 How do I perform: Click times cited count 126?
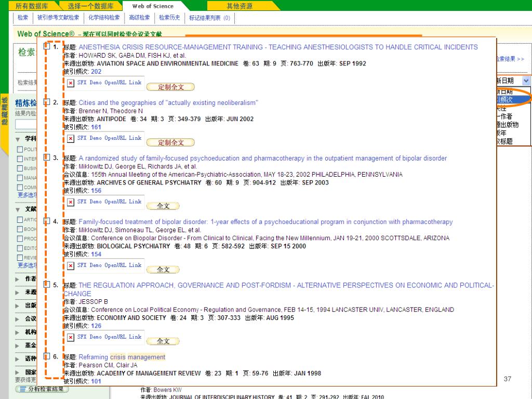point(96,326)
